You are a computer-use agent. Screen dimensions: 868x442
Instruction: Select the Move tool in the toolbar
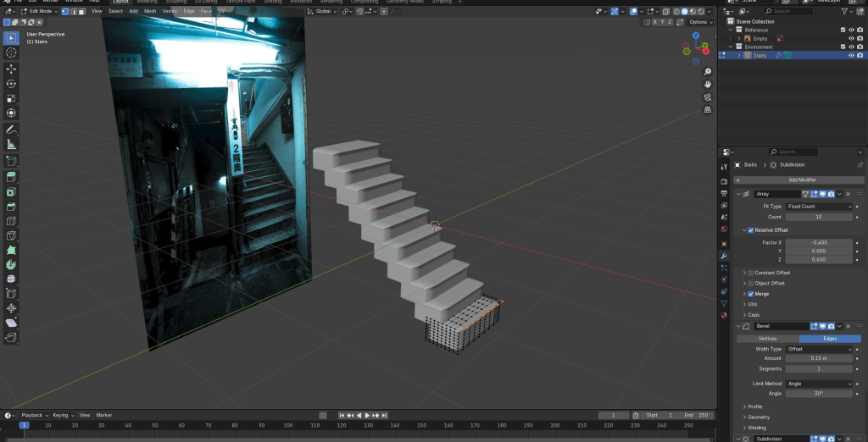pos(11,69)
